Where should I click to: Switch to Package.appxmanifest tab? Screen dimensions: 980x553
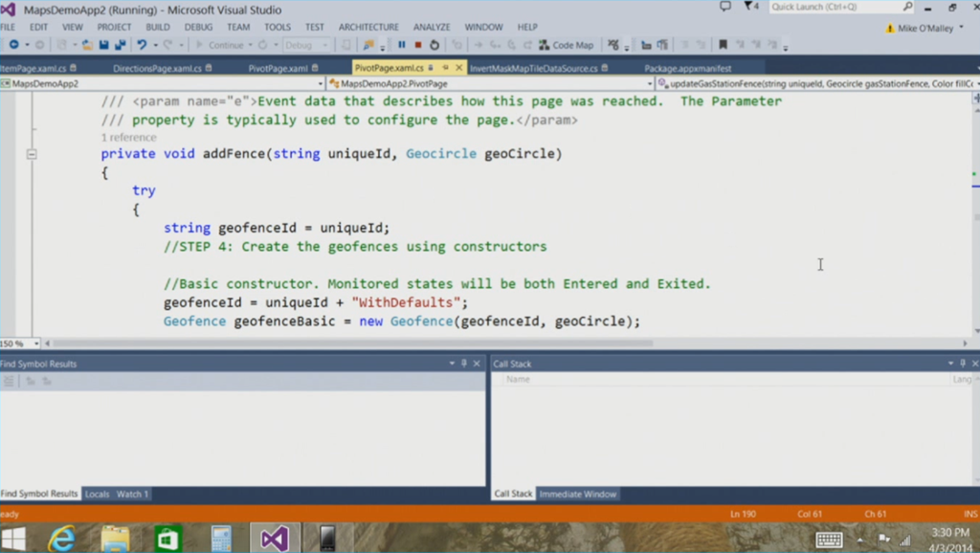[x=687, y=68]
